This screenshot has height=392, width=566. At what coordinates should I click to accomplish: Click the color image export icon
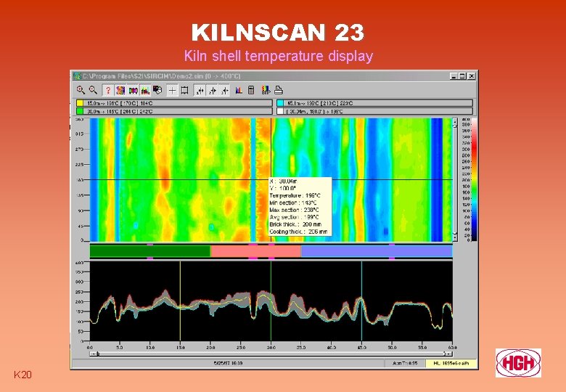pyautogui.click(x=266, y=90)
